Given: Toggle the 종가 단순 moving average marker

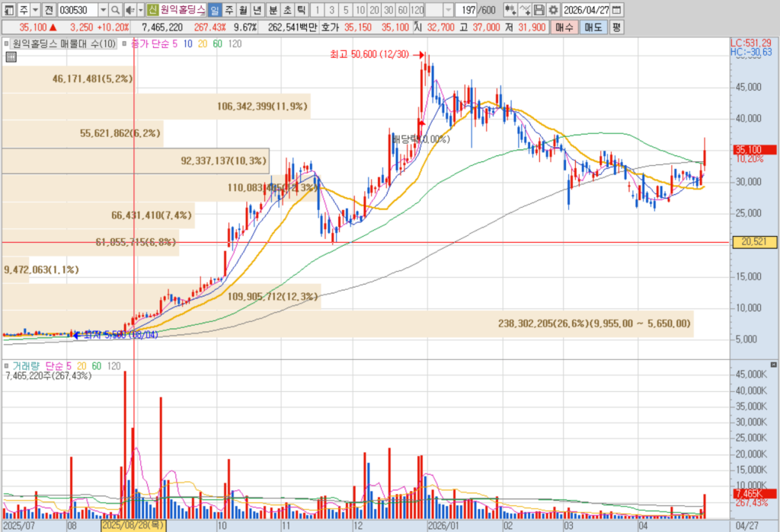Looking at the screenshot, I should pyautogui.click(x=124, y=43).
